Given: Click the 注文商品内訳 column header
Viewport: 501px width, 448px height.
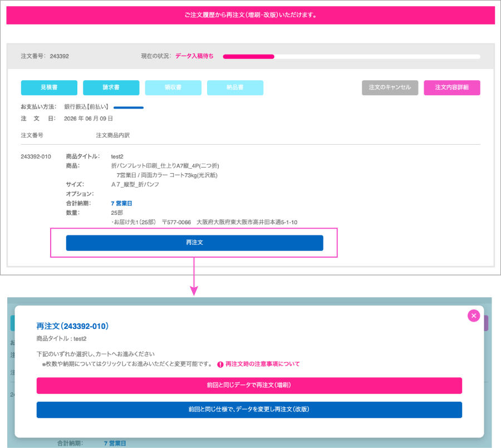Looking at the screenshot, I should [x=113, y=135].
